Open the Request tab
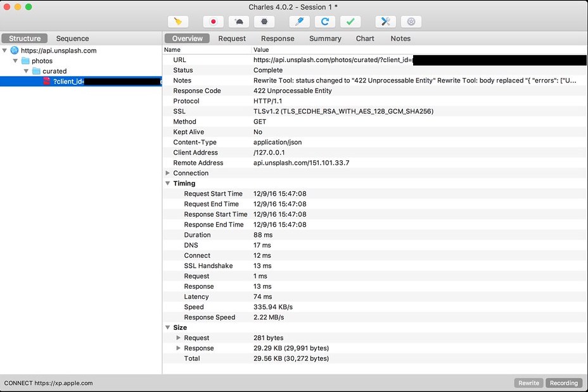The width and height of the screenshot is (588, 392). coord(232,38)
